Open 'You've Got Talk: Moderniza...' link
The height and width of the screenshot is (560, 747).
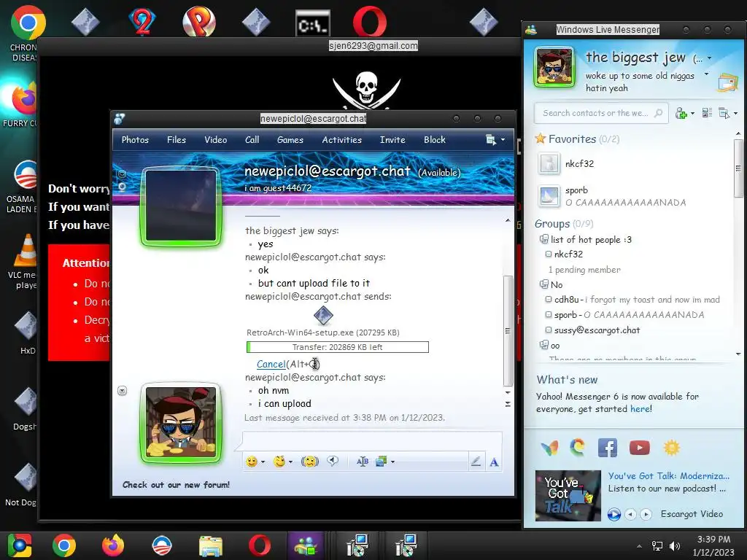(668, 475)
